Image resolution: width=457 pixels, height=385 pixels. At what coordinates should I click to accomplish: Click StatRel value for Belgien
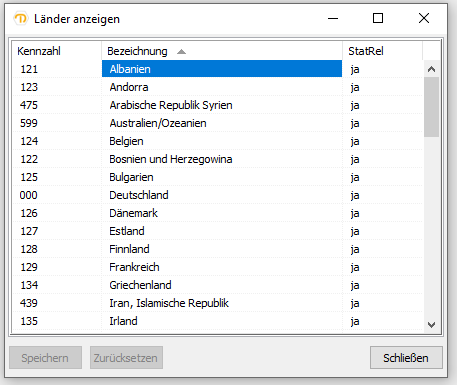point(355,141)
